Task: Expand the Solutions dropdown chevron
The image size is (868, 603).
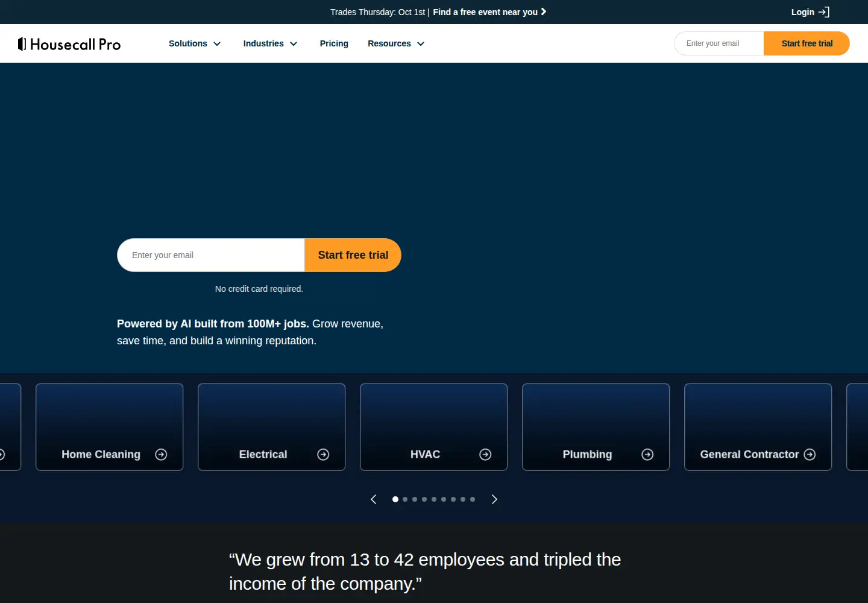Action: coord(217,44)
